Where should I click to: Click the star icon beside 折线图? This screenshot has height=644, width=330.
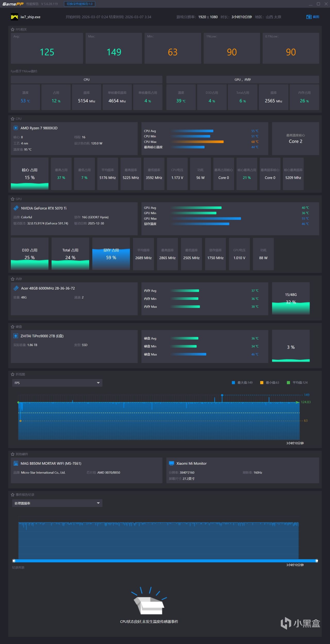13,374
